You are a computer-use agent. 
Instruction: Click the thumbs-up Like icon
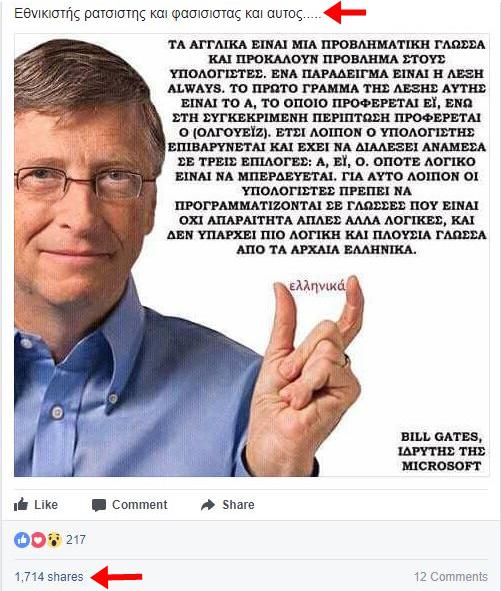point(21,504)
